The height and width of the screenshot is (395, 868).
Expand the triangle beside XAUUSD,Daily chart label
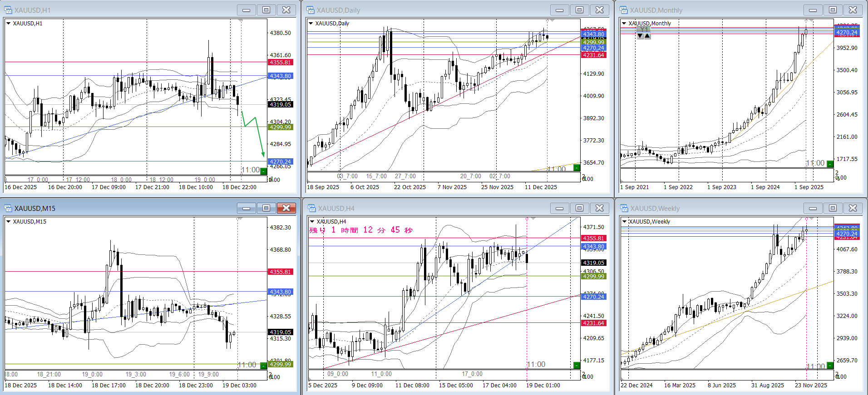tap(311, 23)
